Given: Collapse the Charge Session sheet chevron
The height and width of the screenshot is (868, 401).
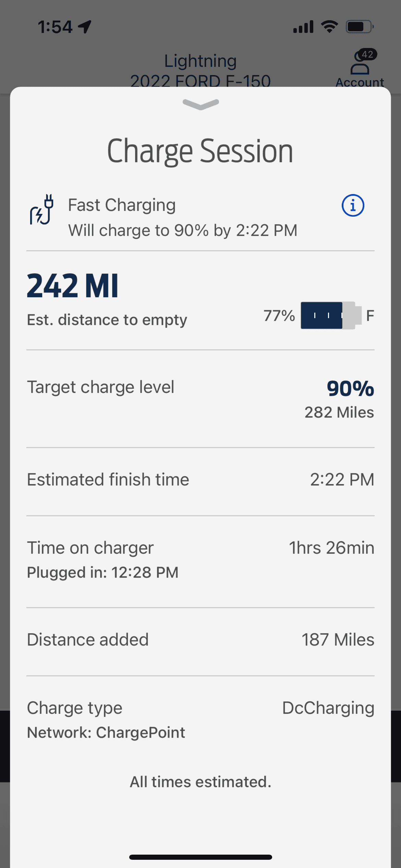Looking at the screenshot, I should [201, 104].
